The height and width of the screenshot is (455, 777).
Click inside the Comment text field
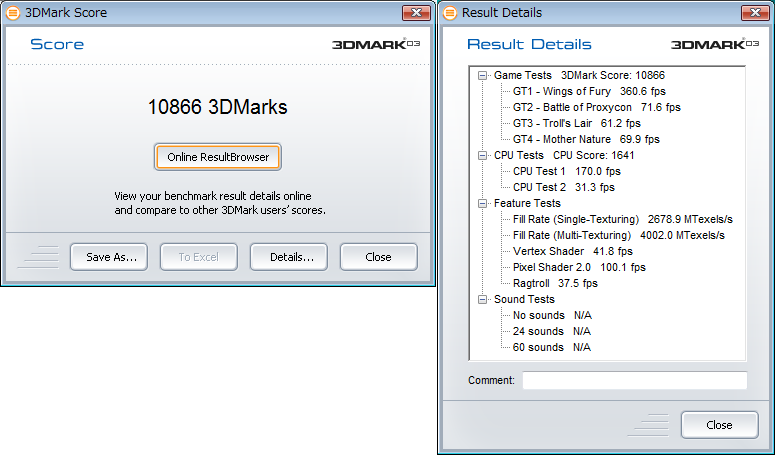634,381
